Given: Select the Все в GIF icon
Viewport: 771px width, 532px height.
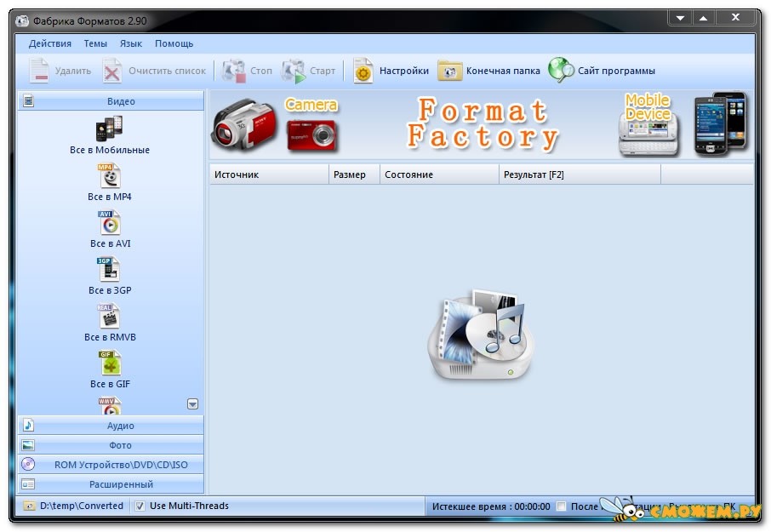Looking at the screenshot, I should coord(110,363).
